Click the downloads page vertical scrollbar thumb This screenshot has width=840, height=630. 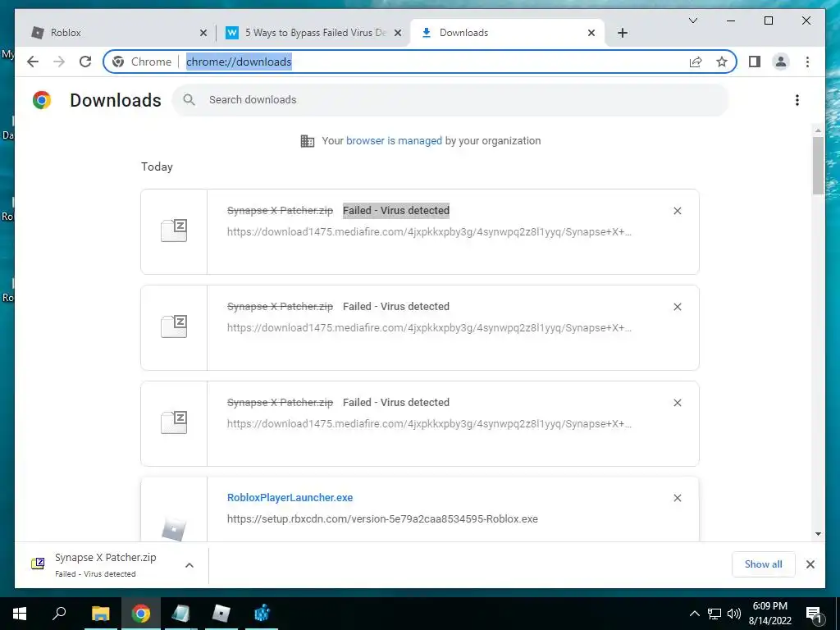[x=818, y=166]
